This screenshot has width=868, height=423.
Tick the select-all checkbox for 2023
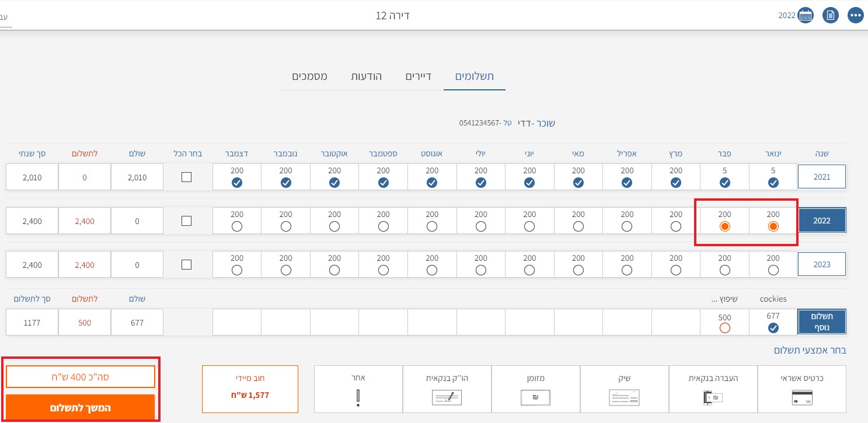pos(186,265)
